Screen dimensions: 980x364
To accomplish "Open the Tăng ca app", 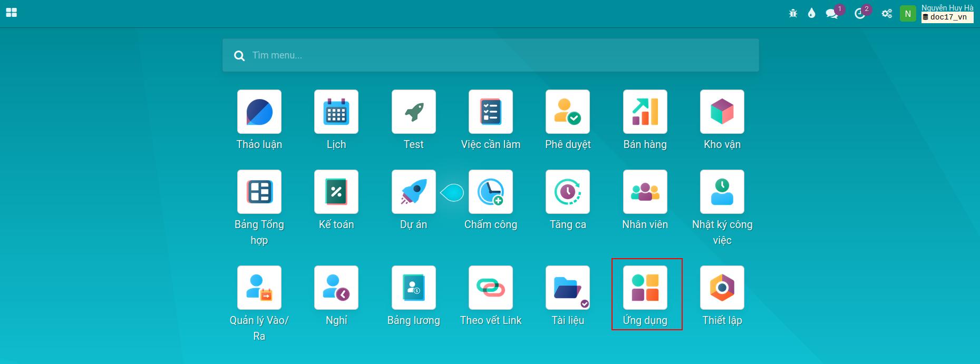I will 568,192.
